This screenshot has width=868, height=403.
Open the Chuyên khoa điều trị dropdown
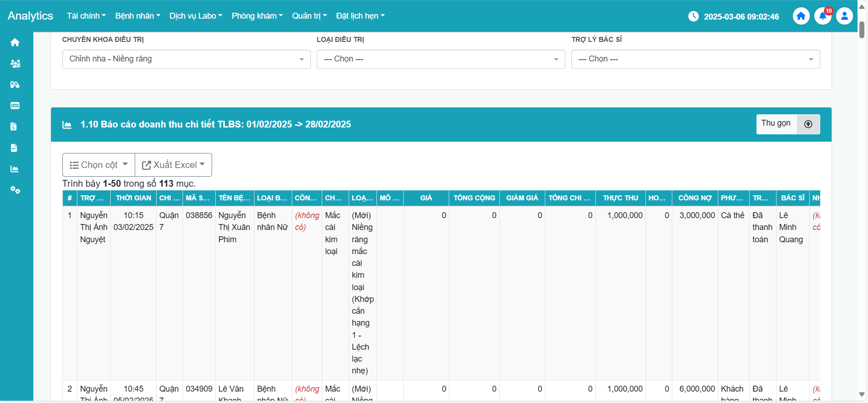(x=186, y=59)
